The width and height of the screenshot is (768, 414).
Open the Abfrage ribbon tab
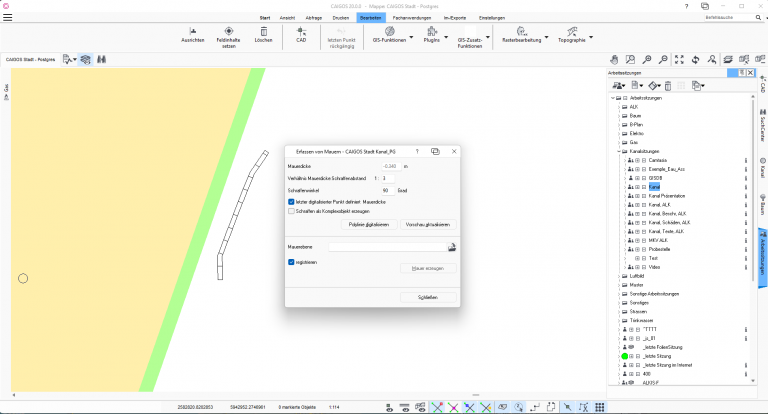[313, 18]
